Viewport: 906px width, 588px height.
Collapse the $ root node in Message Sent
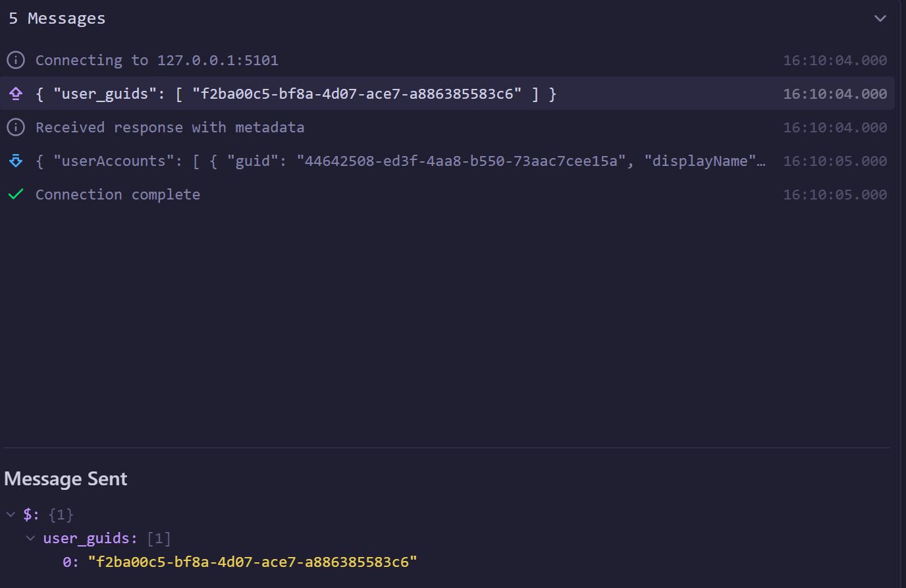pyautogui.click(x=11, y=514)
